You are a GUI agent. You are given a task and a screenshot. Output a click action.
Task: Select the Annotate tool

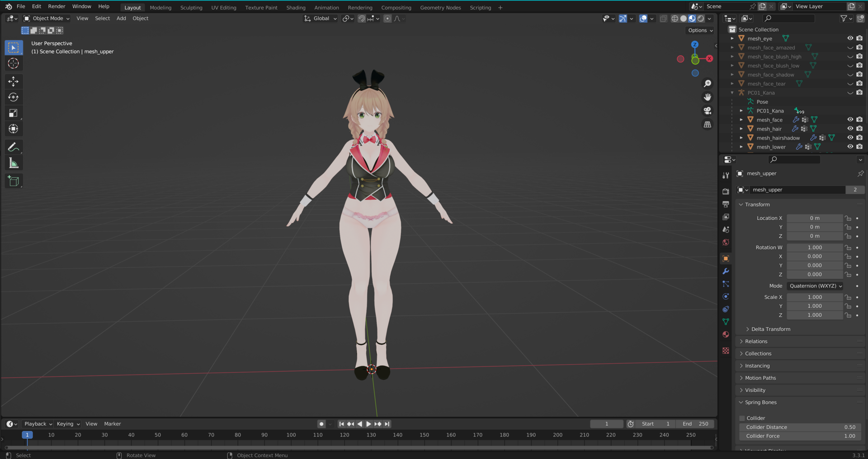point(14,147)
